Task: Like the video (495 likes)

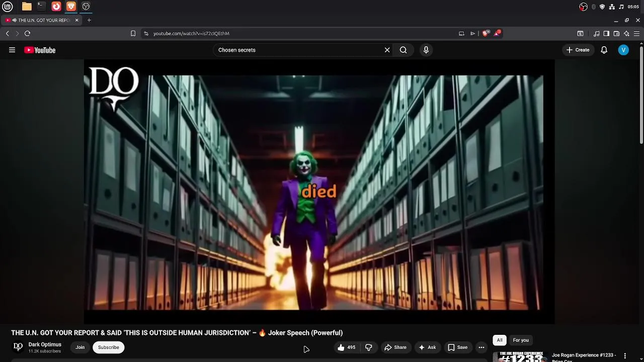Action: pos(346,347)
